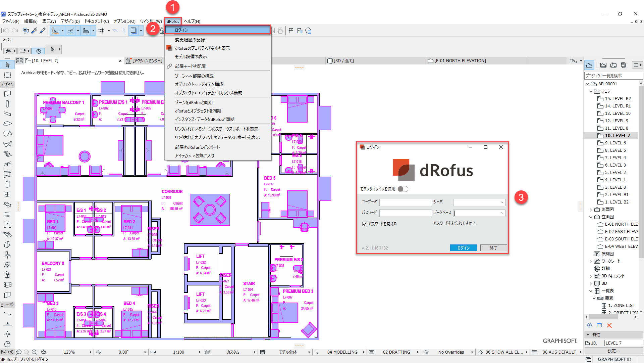Toggle grid snap toolbar button

101,31
